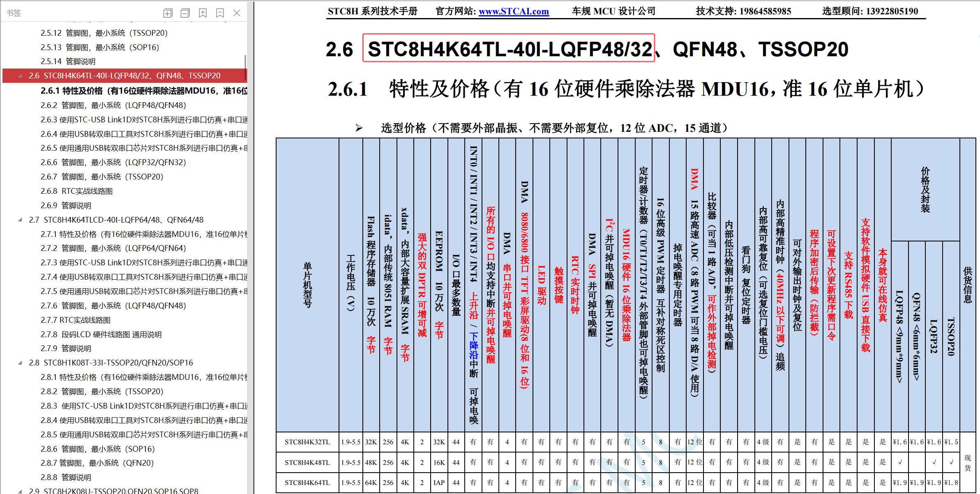This screenshot has width=980, height=494.
Task: Open bookmark 2.6.3 STC-USB Link1D仿真
Action: [x=144, y=120]
